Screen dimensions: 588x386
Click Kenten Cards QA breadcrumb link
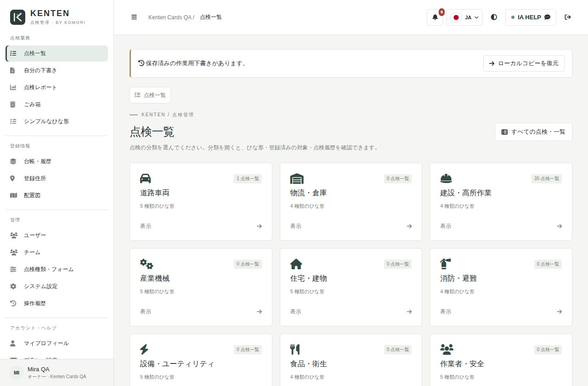click(170, 17)
